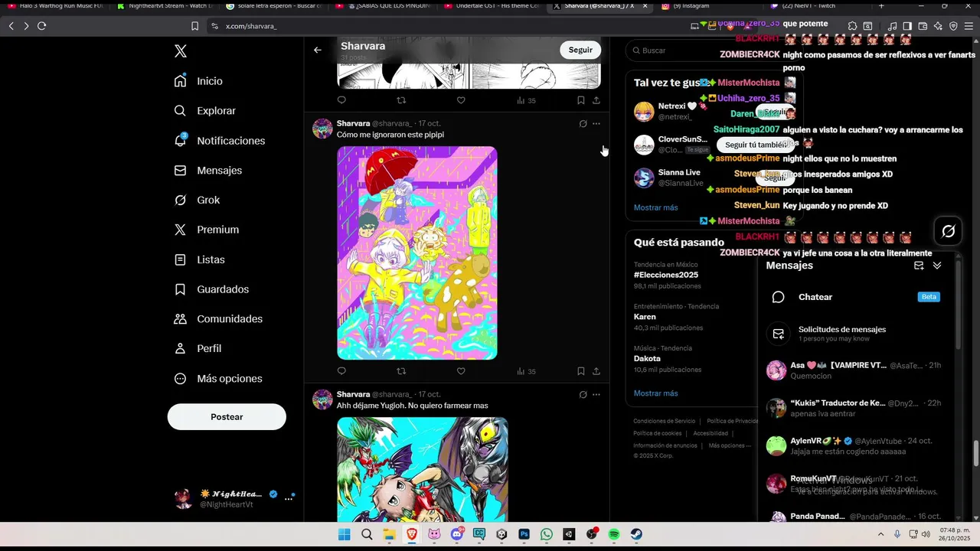980x551 pixels.
Task: Open #Elecciones2025 trend
Action: [x=666, y=275]
